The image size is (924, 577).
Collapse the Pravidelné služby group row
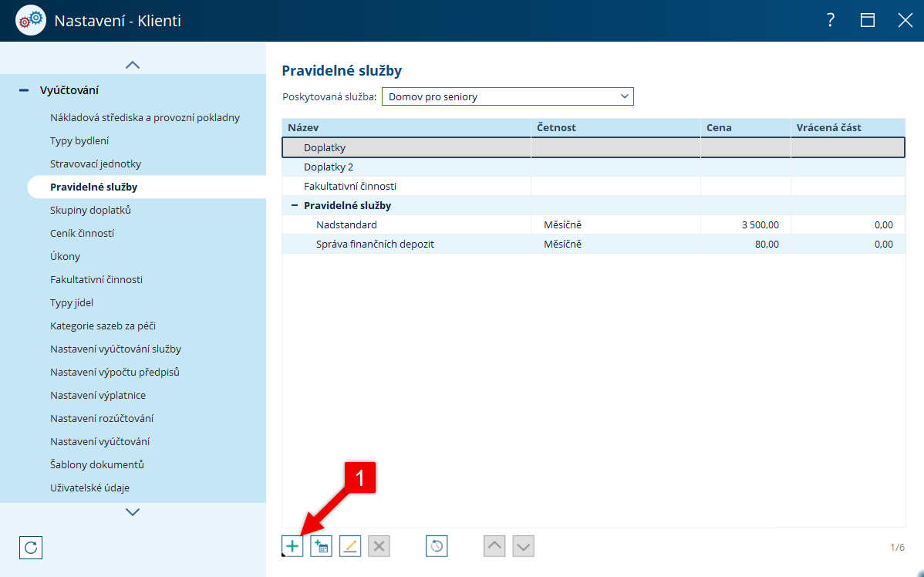click(295, 206)
